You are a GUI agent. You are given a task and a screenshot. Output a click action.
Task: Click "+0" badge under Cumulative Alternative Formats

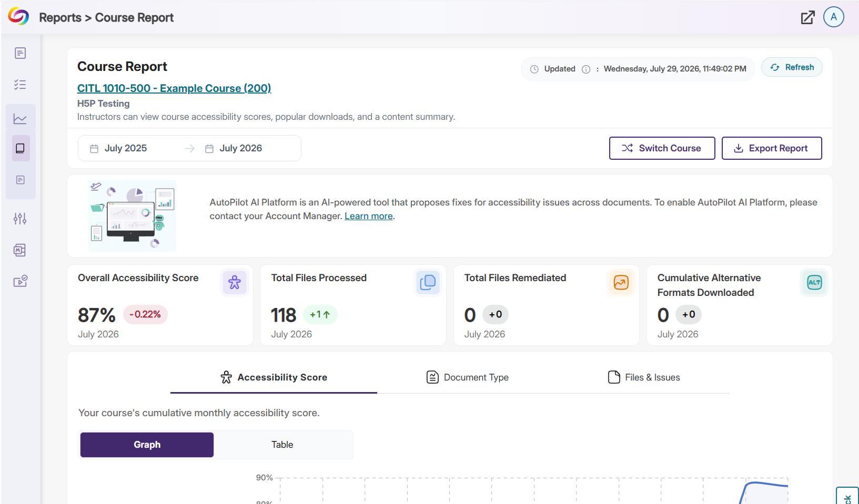coord(689,314)
